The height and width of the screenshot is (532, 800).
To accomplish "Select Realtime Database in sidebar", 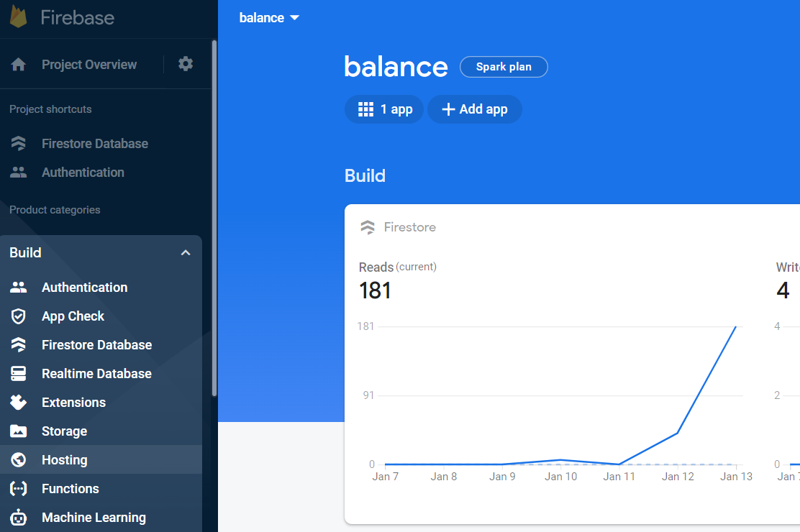I will [101, 373].
